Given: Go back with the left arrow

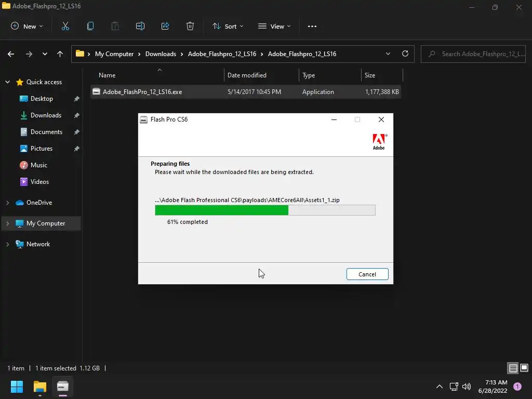Looking at the screenshot, I should click(x=11, y=54).
